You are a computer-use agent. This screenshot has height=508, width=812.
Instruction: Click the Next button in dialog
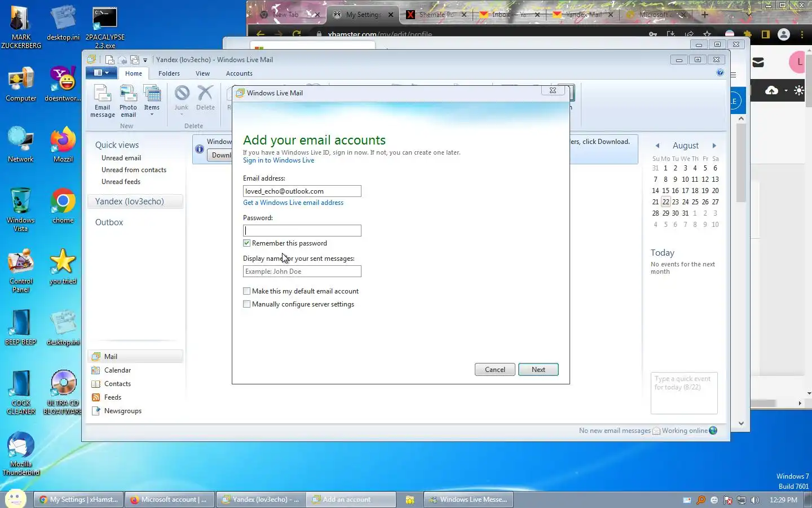(x=538, y=370)
